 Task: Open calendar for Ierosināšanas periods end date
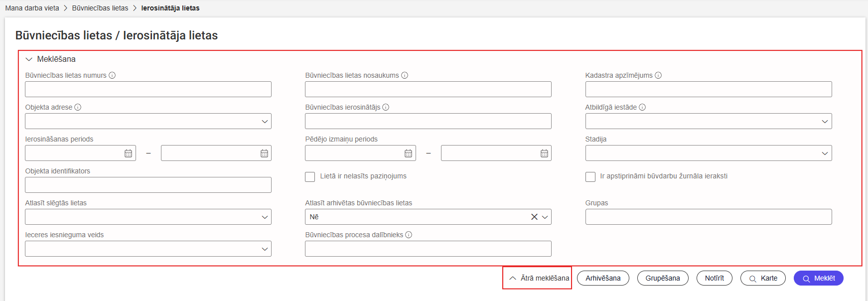pyautogui.click(x=264, y=153)
